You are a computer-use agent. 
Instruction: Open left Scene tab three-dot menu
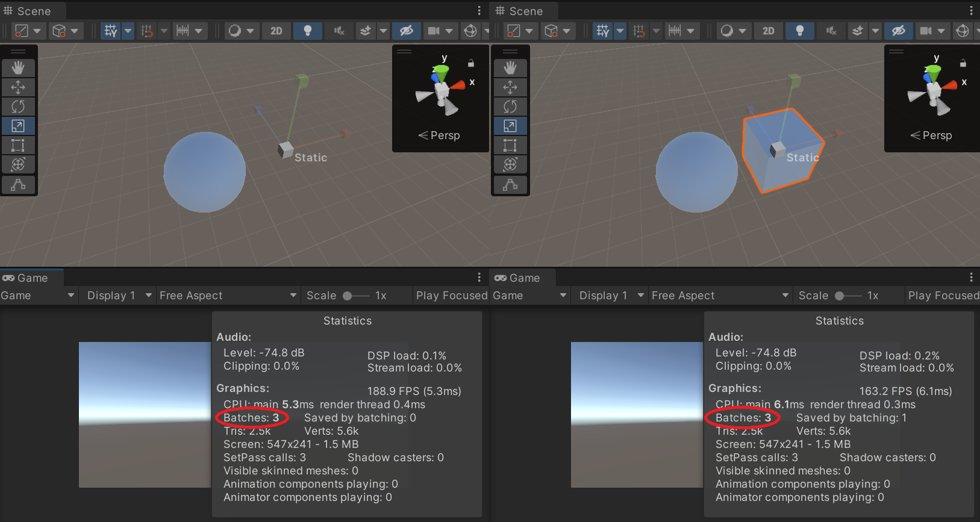click(x=479, y=11)
